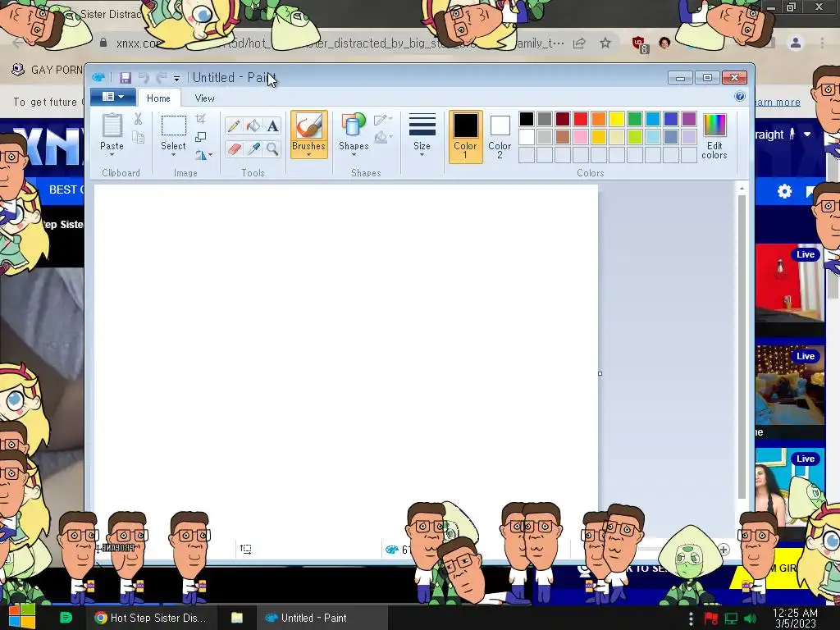The image size is (840, 630).
Task: Activate the Select rectangle tool
Action: click(174, 126)
